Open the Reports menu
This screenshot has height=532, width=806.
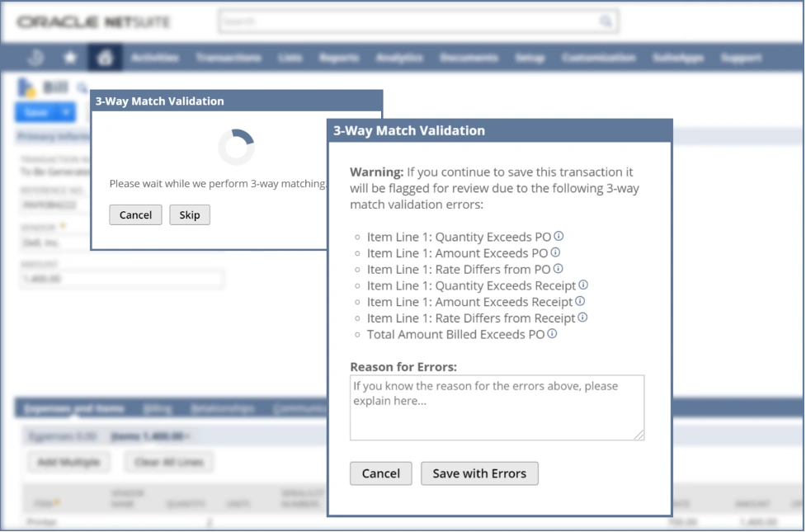point(338,58)
